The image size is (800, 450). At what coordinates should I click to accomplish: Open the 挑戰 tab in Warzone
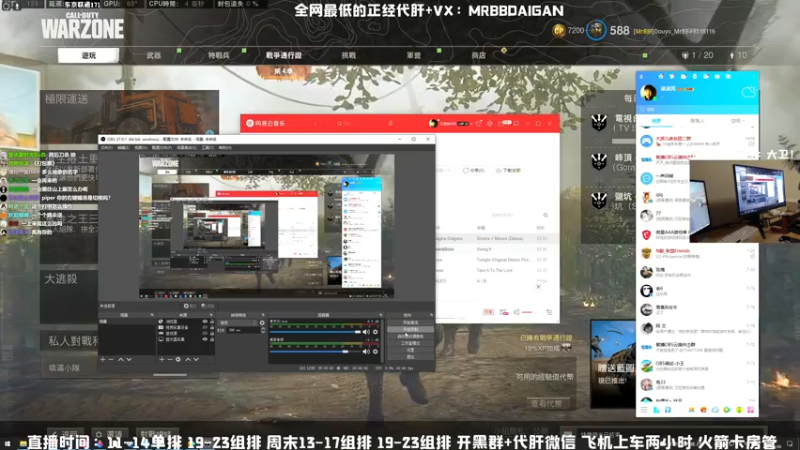pyautogui.click(x=348, y=55)
